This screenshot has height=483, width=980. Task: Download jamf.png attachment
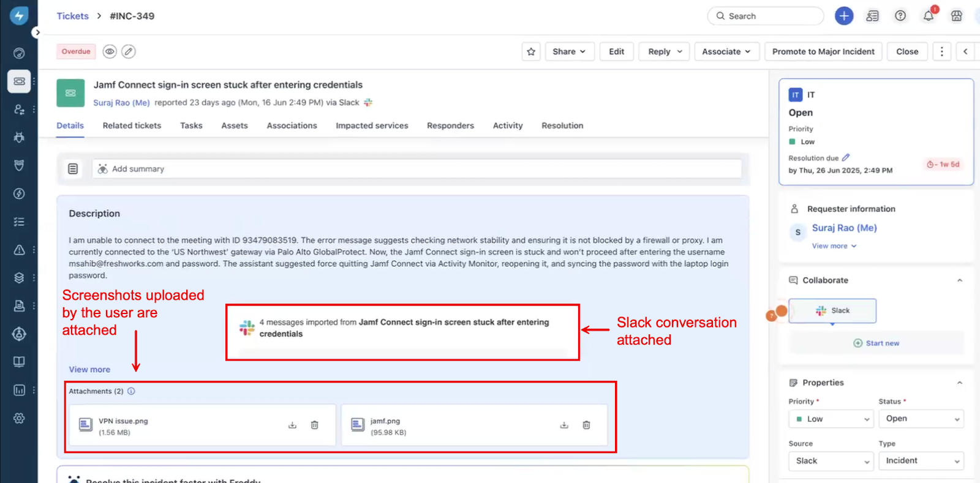pyautogui.click(x=564, y=425)
